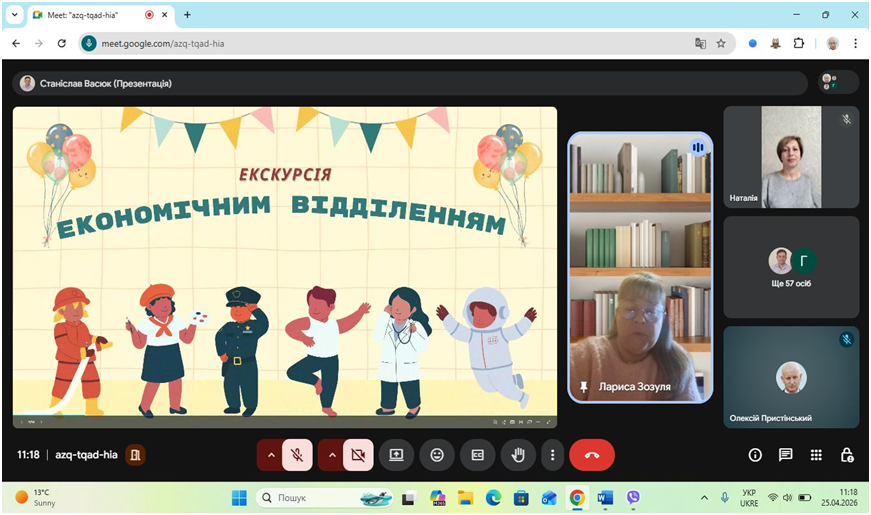Turn on the camera in Meet
The image size is (871, 515).
click(358, 455)
